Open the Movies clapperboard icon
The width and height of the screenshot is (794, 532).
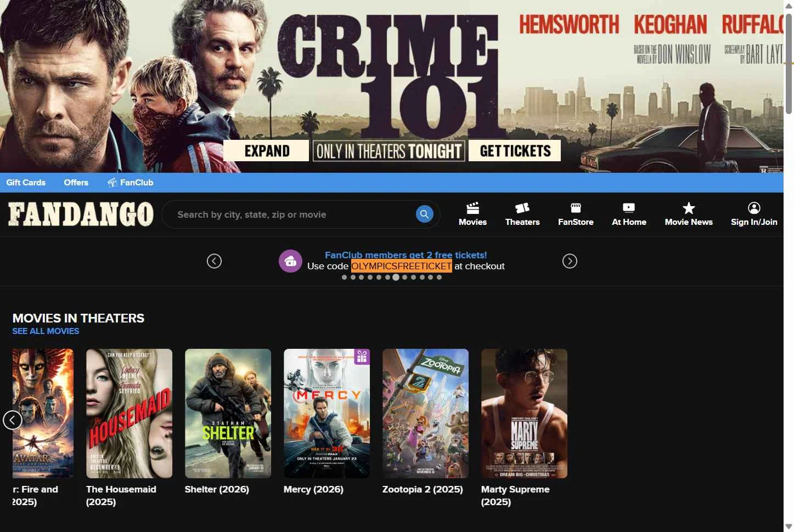click(x=472, y=208)
